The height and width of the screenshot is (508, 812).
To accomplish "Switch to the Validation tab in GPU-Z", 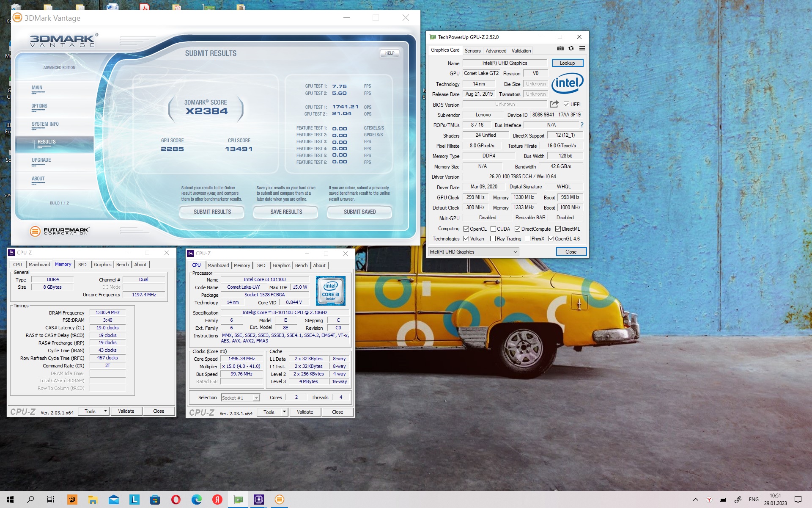I will click(x=521, y=51).
